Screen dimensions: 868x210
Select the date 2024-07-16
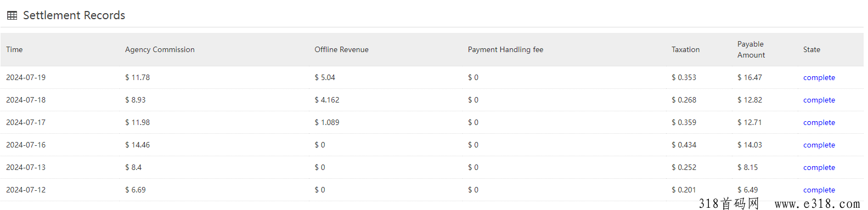coord(26,145)
